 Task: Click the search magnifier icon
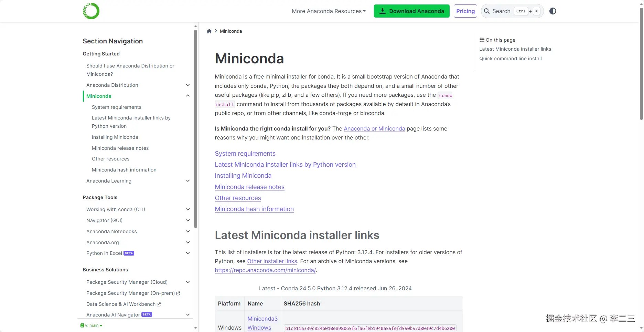click(487, 11)
